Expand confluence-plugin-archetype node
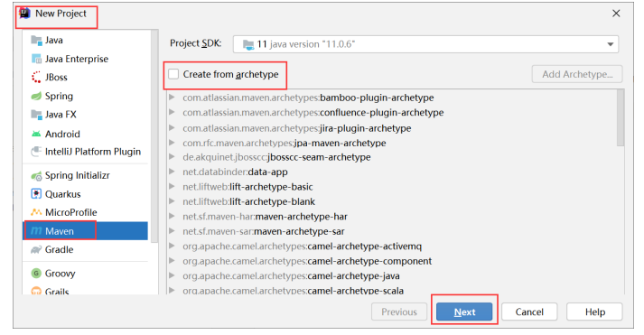This screenshot has width=644, height=335. click(173, 112)
